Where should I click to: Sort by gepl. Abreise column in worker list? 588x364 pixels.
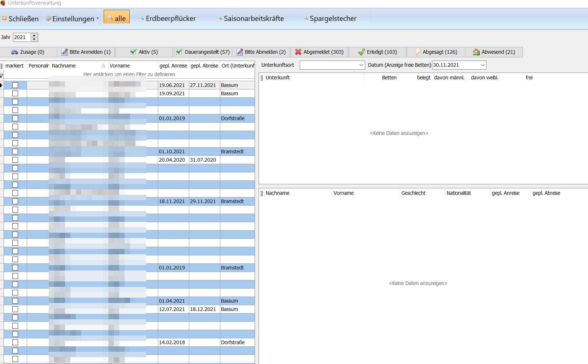click(204, 66)
